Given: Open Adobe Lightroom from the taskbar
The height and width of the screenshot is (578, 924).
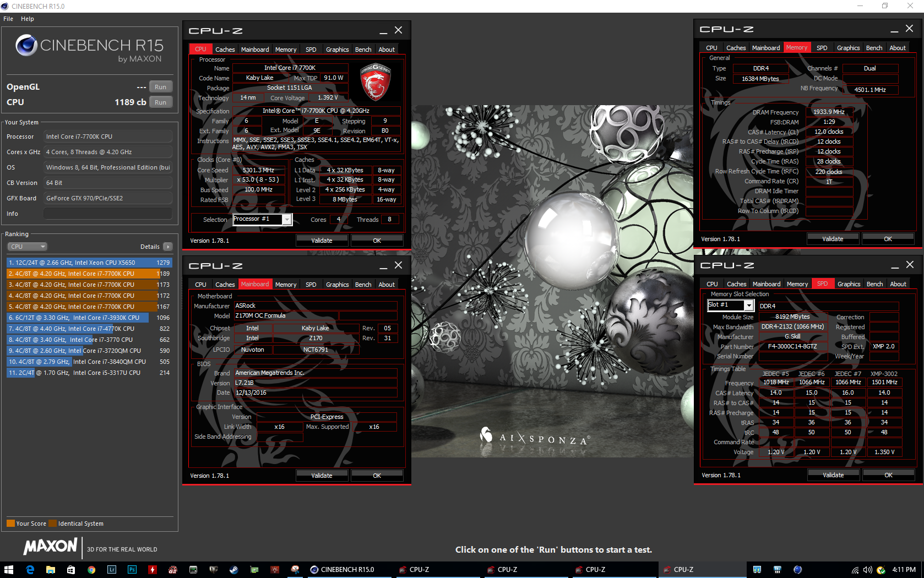Looking at the screenshot, I should tap(112, 570).
